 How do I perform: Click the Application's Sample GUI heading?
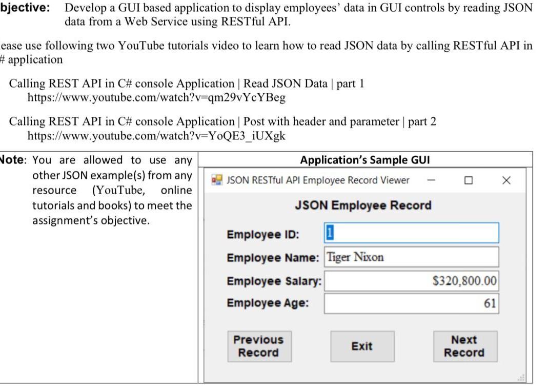click(x=365, y=160)
